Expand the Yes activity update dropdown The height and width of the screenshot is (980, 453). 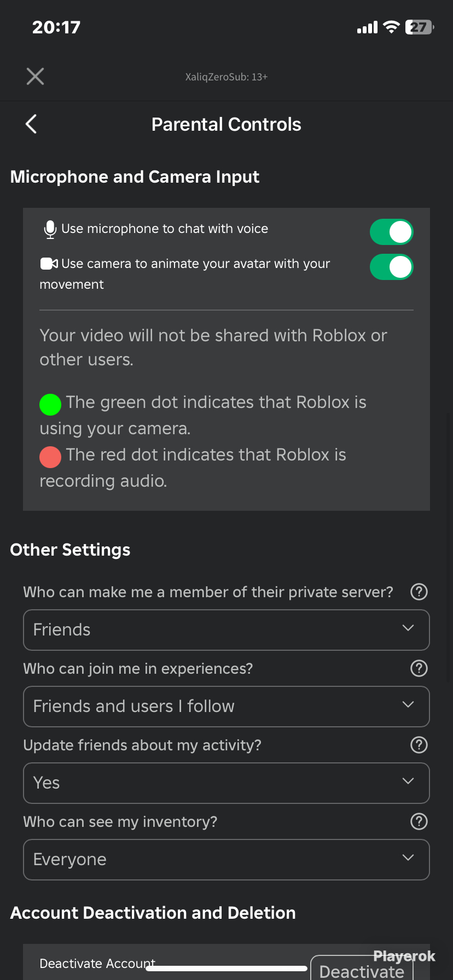click(226, 783)
